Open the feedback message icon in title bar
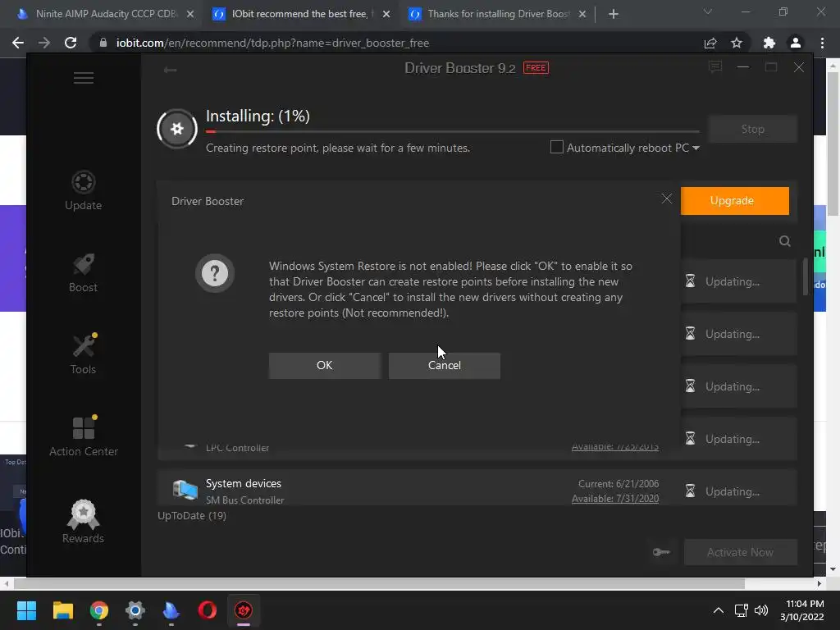 pos(714,67)
